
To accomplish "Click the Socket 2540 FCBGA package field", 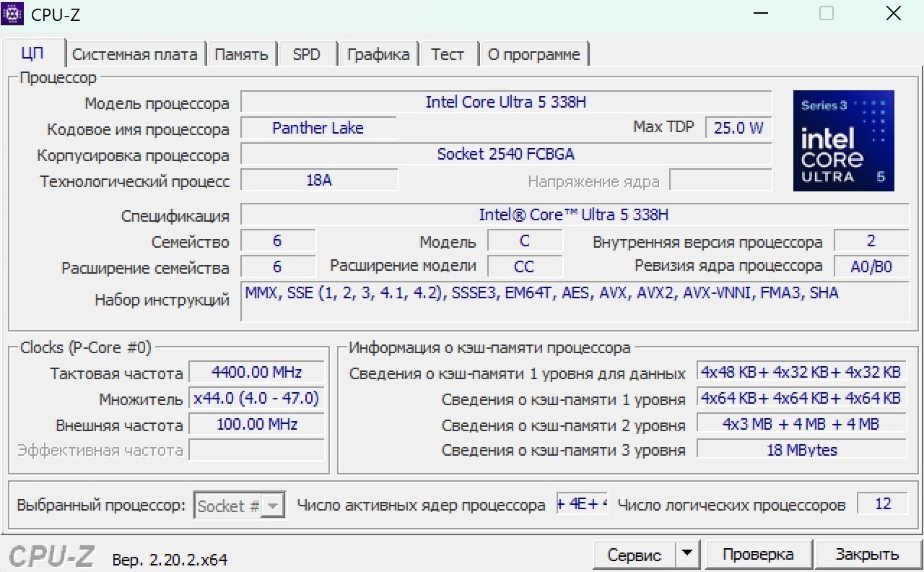I will tap(506, 155).
